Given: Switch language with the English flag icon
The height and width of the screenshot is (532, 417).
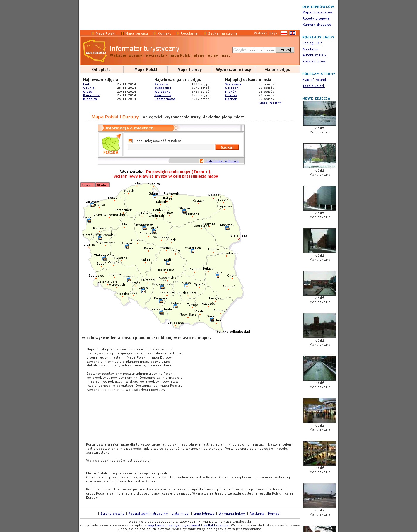Looking at the screenshot, I should pos(293,33).
